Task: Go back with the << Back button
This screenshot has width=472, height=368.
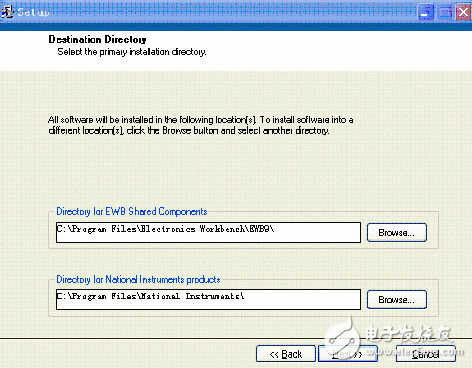Action: pos(286,354)
